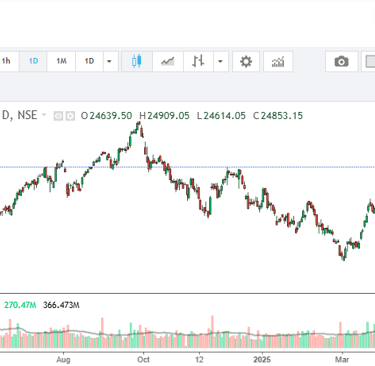Image resolution: width=375 pixels, height=366 pixels.
Task: Click the Mar label on time axis
Action: 342,360
